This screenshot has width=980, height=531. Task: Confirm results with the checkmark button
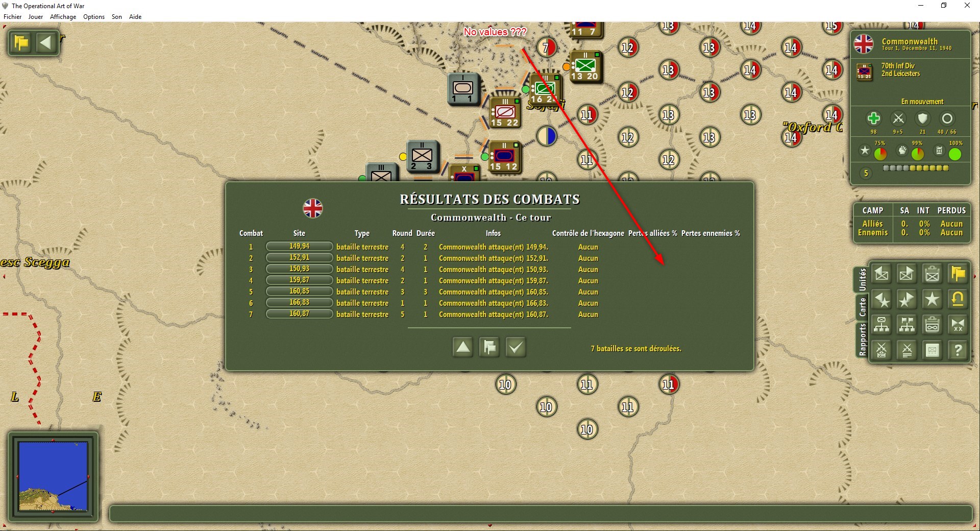[x=516, y=347]
